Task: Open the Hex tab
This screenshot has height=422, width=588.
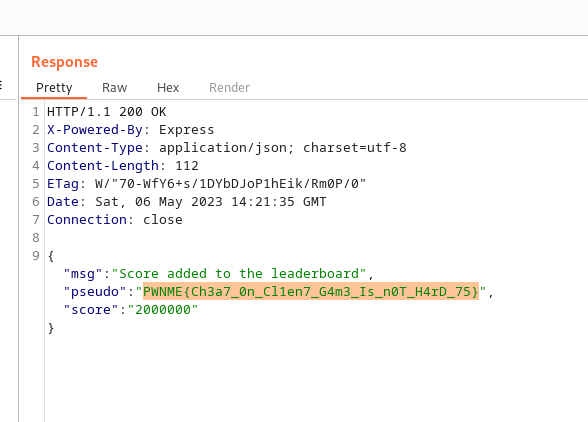Action: 168,88
